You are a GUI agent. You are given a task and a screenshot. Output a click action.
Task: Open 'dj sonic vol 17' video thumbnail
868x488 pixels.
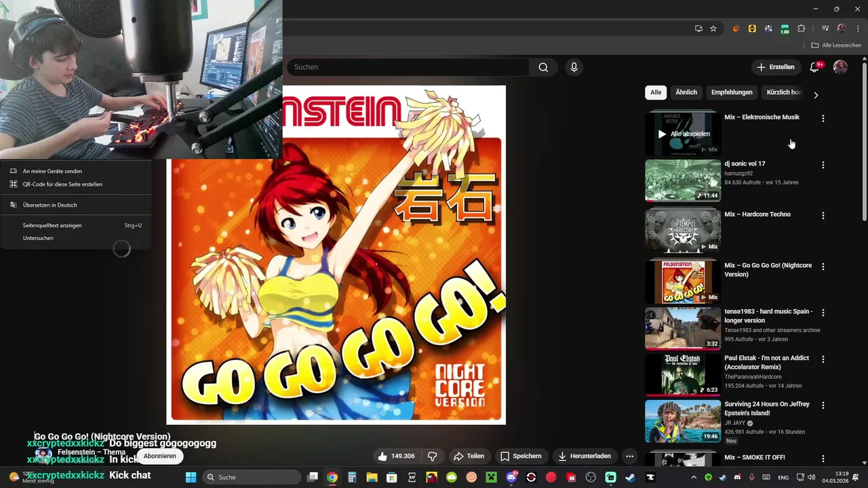683,180
